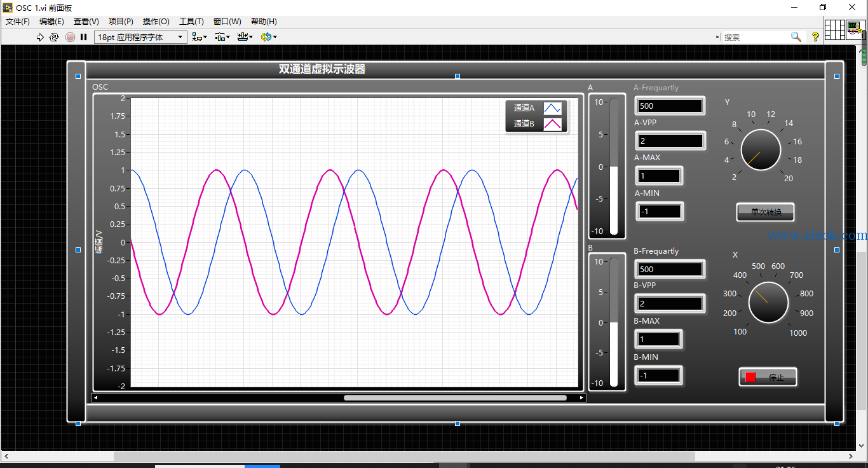Click the channel A vertical slider
The height and width of the screenshot is (468, 868).
tap(614, 167)
